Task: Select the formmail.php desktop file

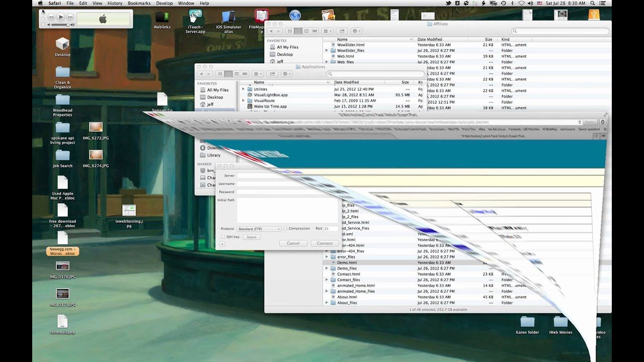Action: [x=62, y=325]
